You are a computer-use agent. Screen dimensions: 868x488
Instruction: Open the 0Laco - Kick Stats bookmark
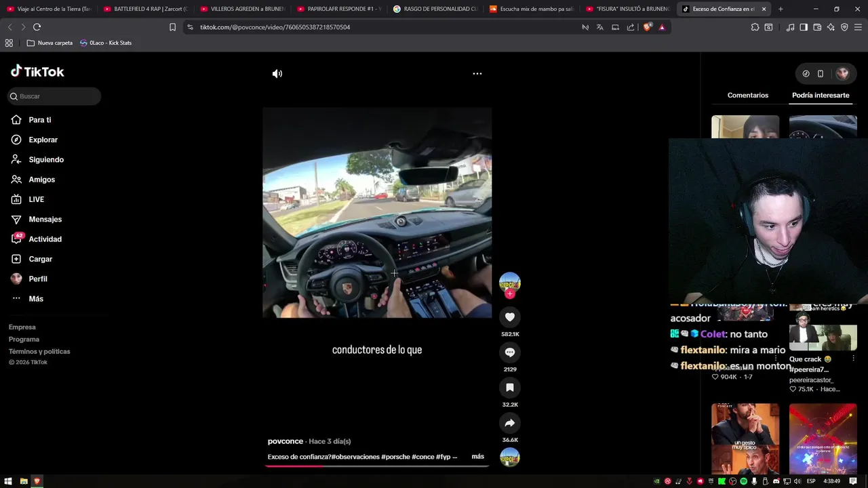point(106,43)
